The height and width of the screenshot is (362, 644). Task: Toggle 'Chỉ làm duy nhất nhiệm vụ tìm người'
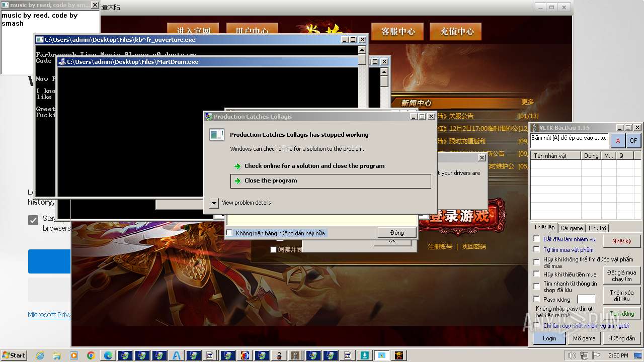click(x=536, y=326)
